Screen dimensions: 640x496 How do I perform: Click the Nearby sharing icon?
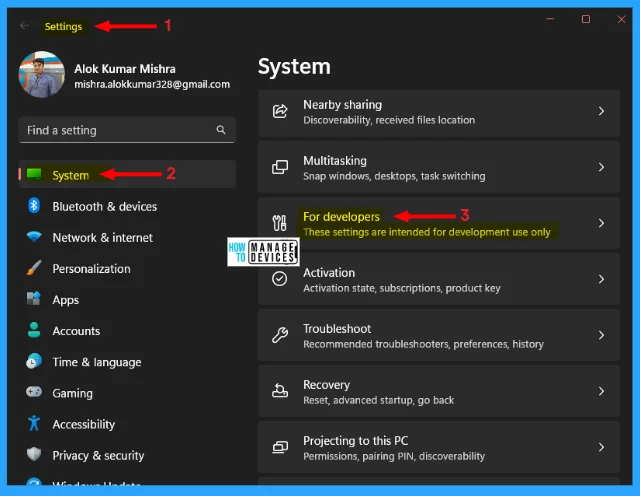point(280,111)
